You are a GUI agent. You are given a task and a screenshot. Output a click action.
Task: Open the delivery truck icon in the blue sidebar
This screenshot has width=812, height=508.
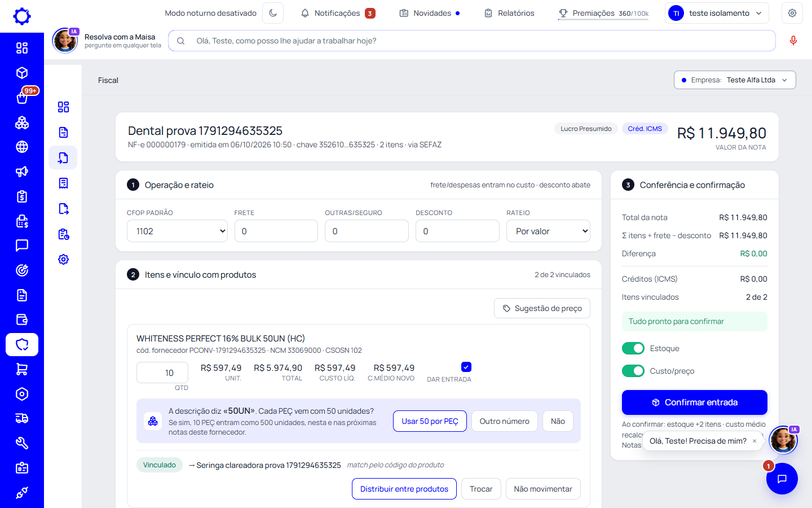22,418
